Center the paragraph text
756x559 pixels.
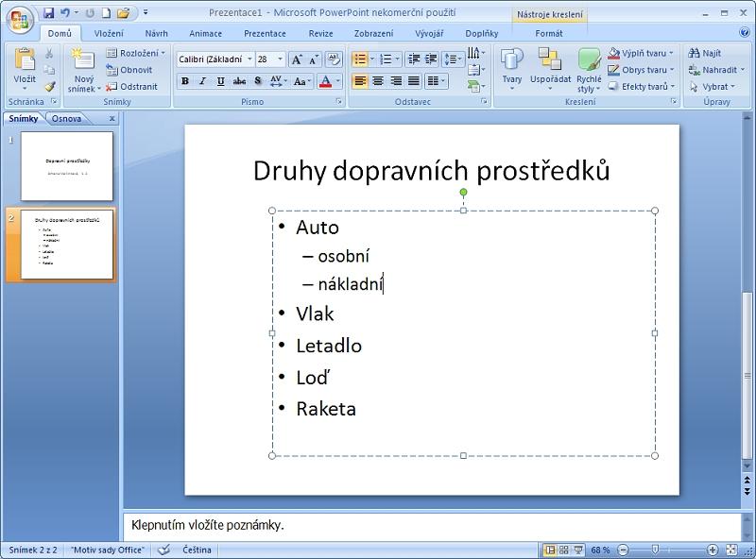click(x=378, y=81)
